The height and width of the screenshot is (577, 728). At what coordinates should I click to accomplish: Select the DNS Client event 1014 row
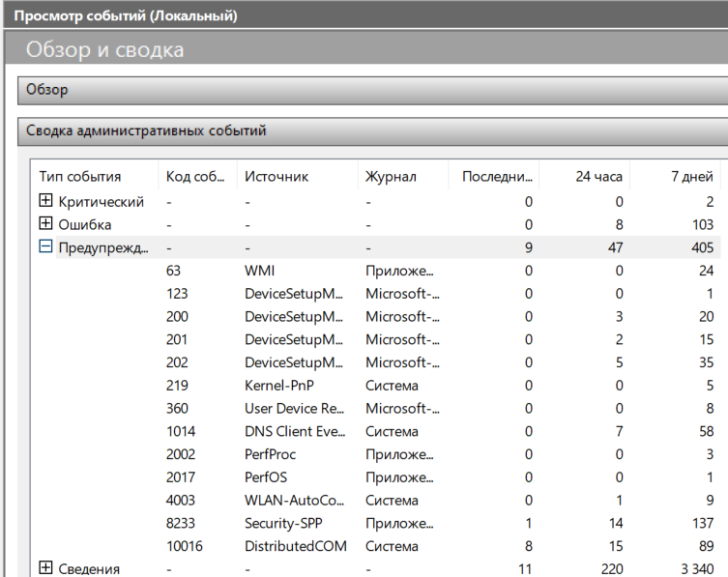[294, 431]
